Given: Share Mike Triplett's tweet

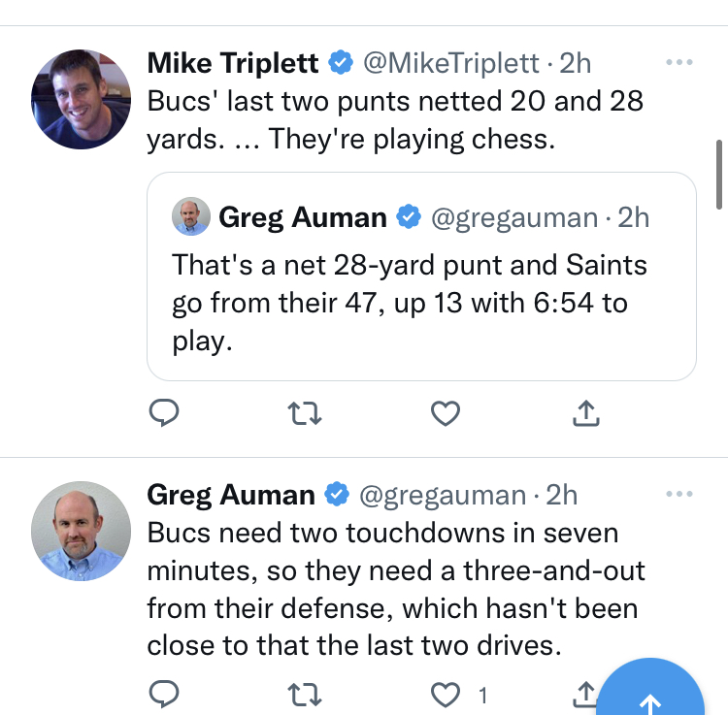Looking at the screenshot, I should pos(586,414).
